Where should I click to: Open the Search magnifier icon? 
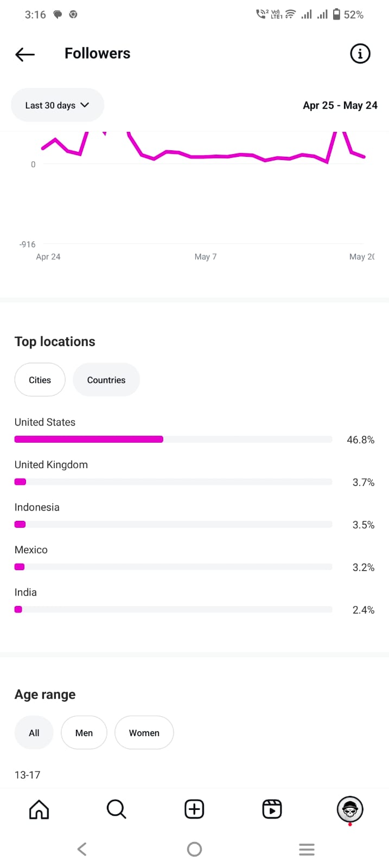117,809
